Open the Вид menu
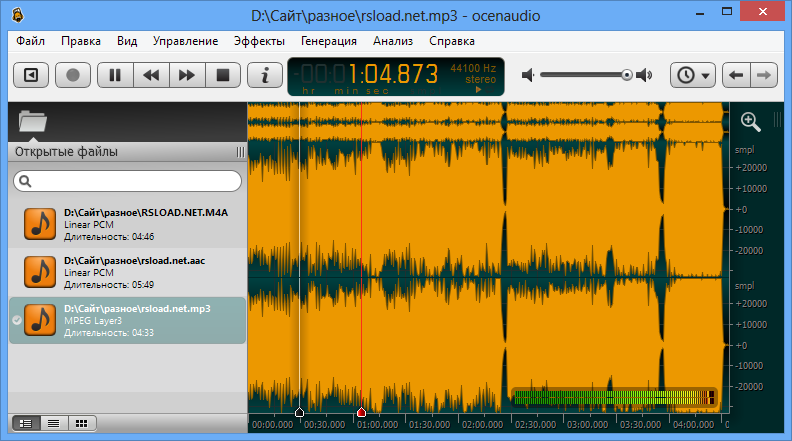The height and width of the screenshot is (441, 792). point(127,41)
